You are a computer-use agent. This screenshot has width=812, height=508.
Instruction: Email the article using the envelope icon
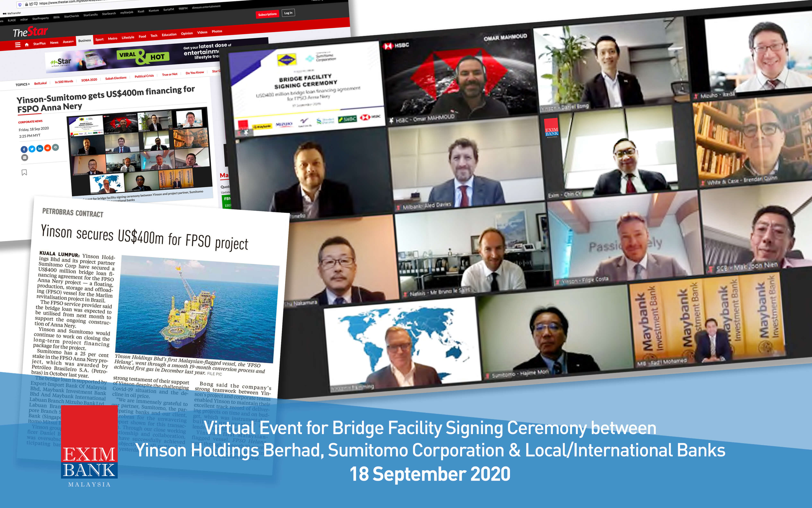[25, 158]
